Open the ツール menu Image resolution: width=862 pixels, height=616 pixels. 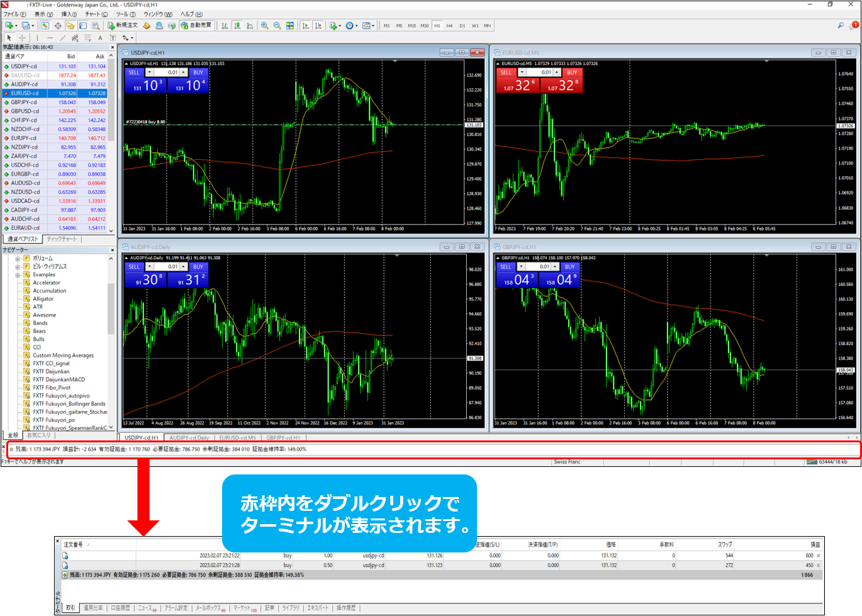125,14
